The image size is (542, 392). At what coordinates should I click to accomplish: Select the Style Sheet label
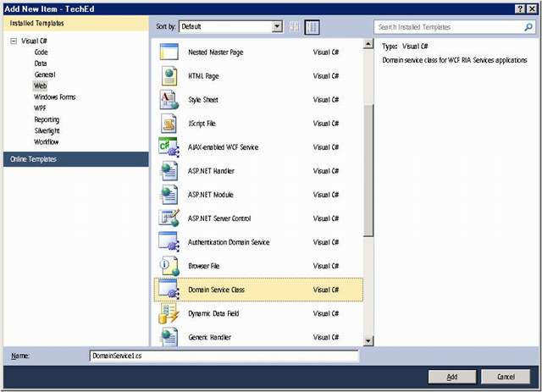[203, 100]
